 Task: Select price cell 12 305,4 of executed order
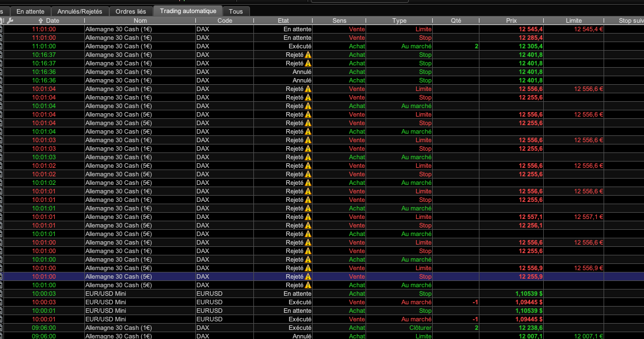click(531, 47)
